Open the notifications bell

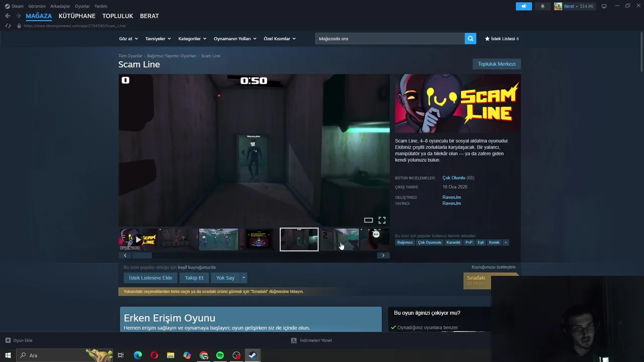[542, 6]
